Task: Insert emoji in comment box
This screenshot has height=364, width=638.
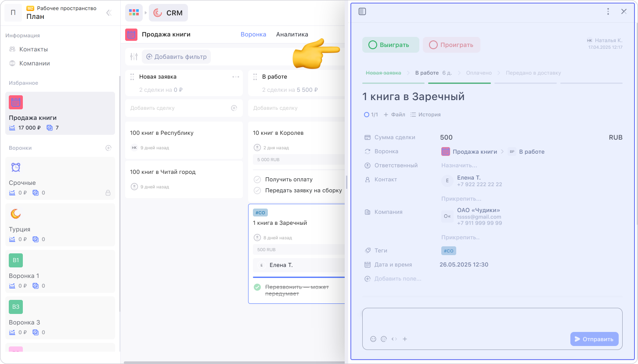Action: coord(373,339)
